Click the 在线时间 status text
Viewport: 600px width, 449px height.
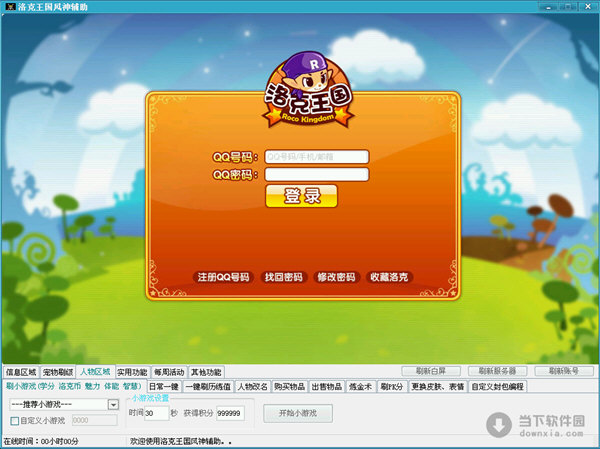pos(41,441)
